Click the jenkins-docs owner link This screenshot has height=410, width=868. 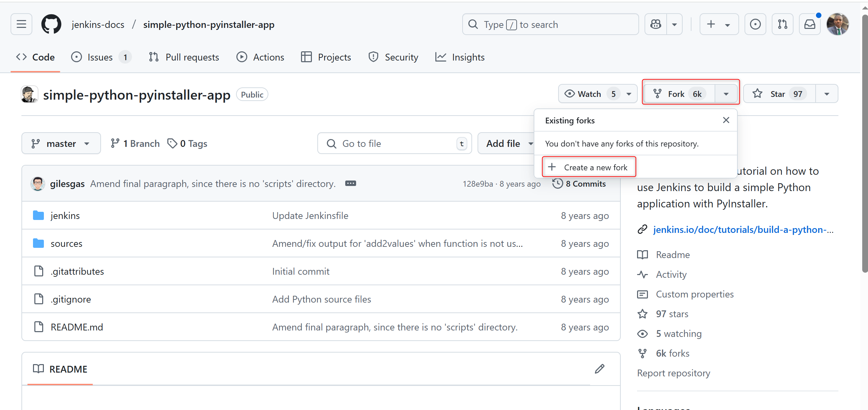tap(98, 24)
